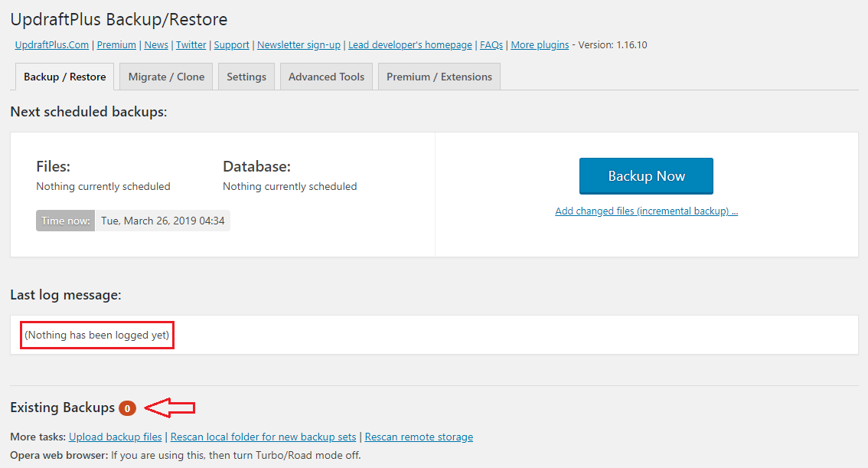Click 'Last log message:' heading
Image resolution: width=868 pixels, height=468 pixels.
(65, 295)
